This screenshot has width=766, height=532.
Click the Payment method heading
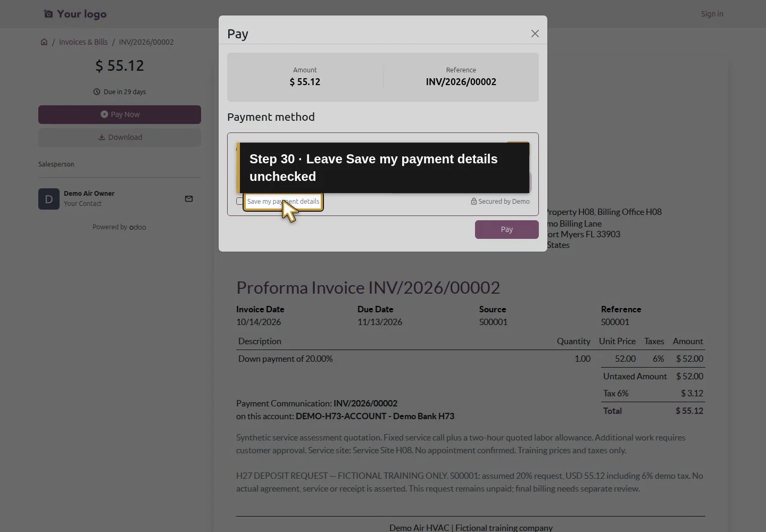(x=271, y=117)
